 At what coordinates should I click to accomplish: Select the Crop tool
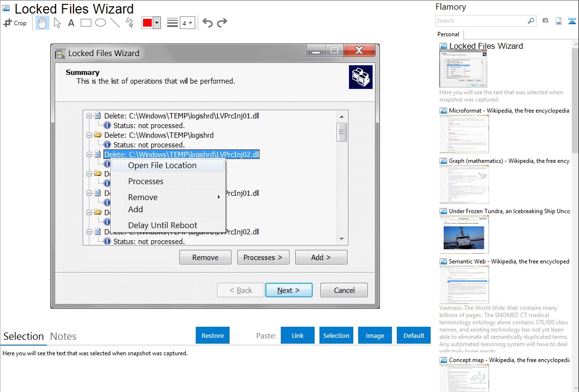15,23
